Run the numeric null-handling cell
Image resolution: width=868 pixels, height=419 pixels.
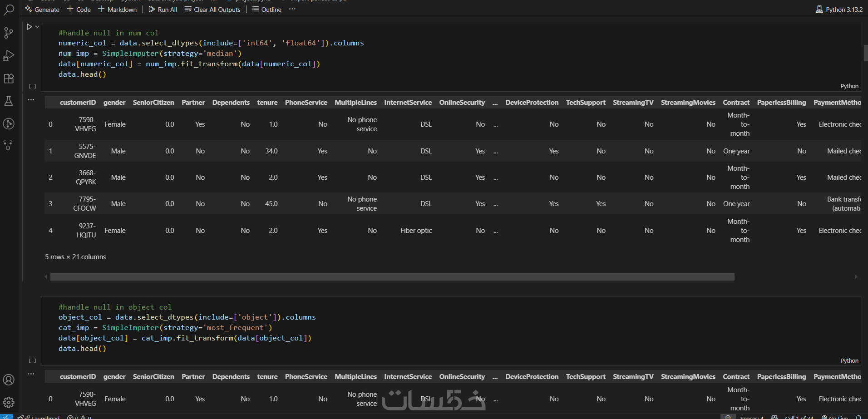point(29,27)
